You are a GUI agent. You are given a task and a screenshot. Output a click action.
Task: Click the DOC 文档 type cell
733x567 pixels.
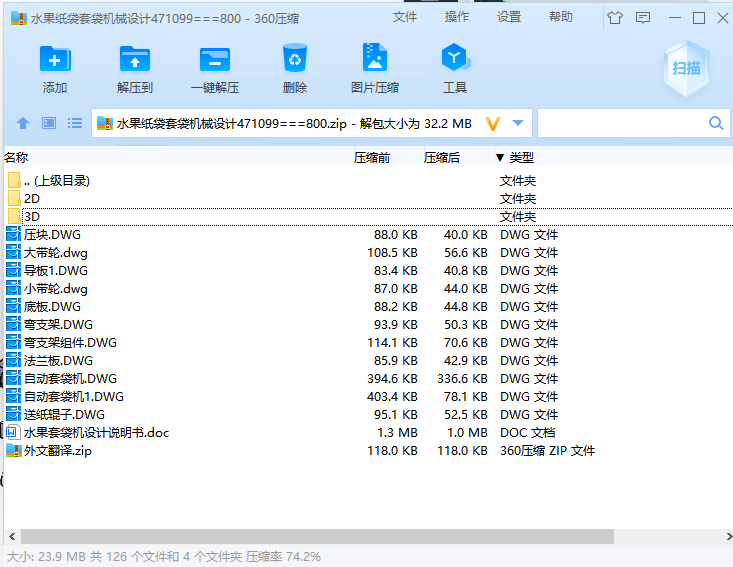point(527,433)
